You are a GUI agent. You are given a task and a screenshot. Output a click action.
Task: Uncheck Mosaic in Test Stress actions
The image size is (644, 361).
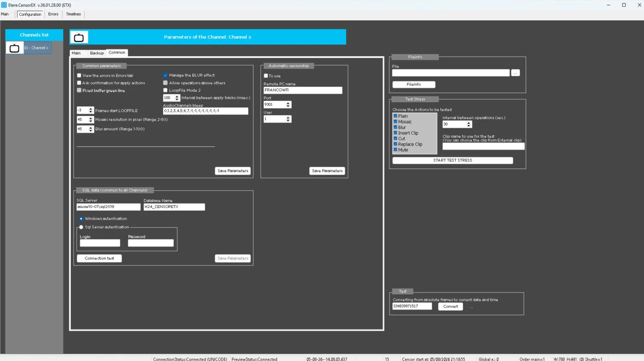[x=395, y=122]
